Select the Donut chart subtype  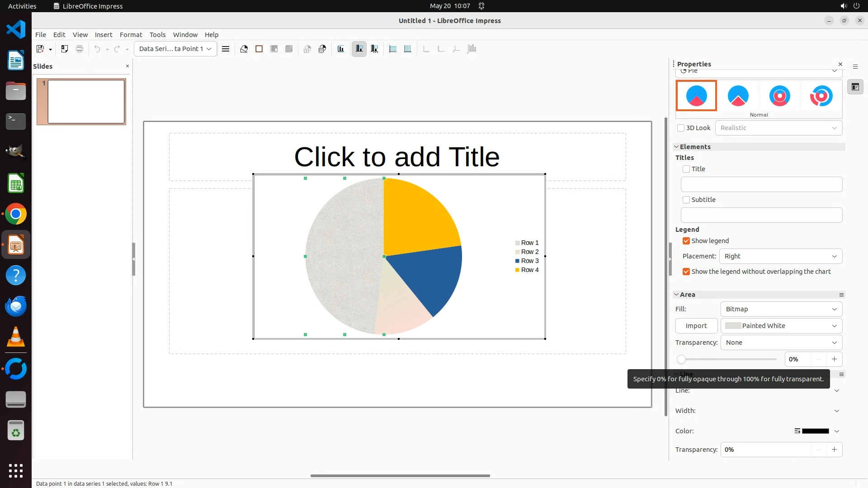pyautogui.click(x=779, y=96)
